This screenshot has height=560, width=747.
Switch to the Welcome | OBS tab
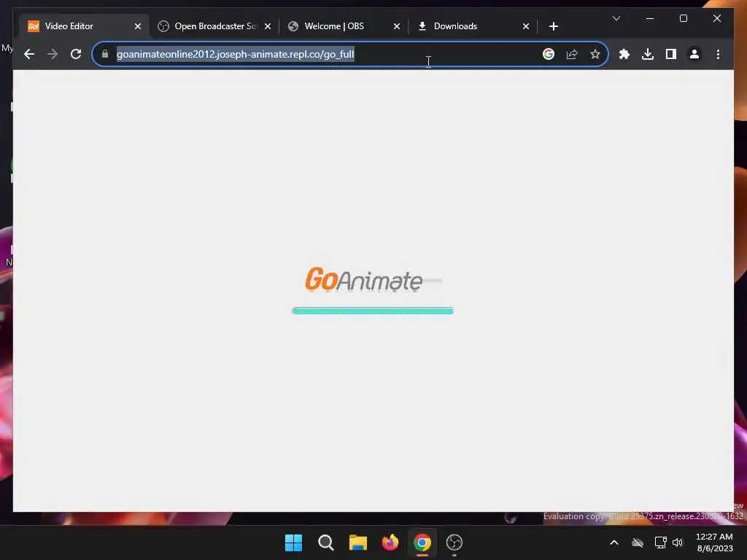[x=344, y=26]
